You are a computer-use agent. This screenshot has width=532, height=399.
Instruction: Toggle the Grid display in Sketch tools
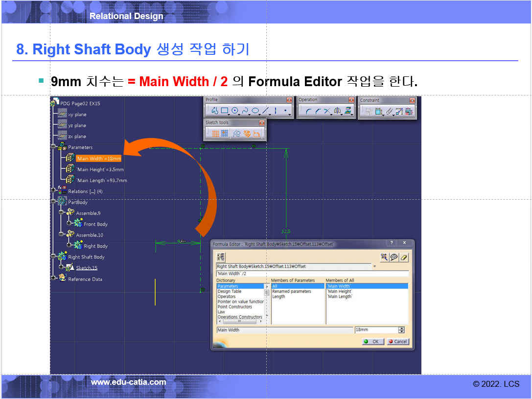[215, 133]
